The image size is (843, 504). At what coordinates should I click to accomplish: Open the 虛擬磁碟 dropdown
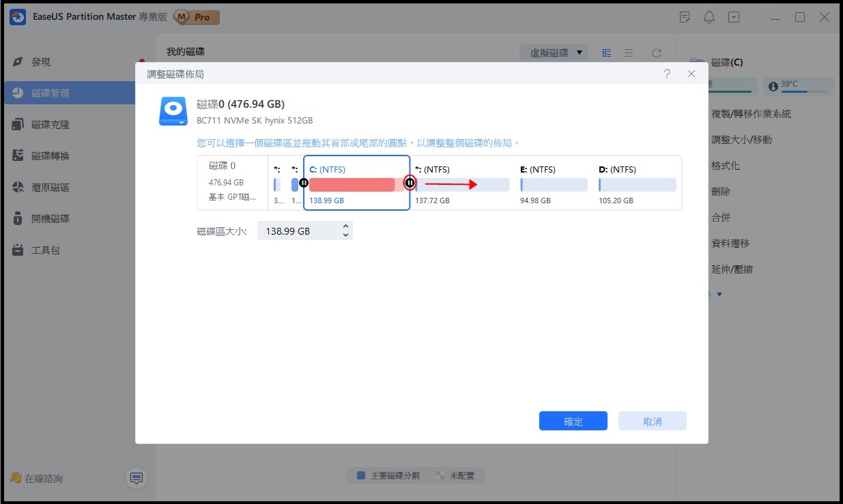coord(554,52)
